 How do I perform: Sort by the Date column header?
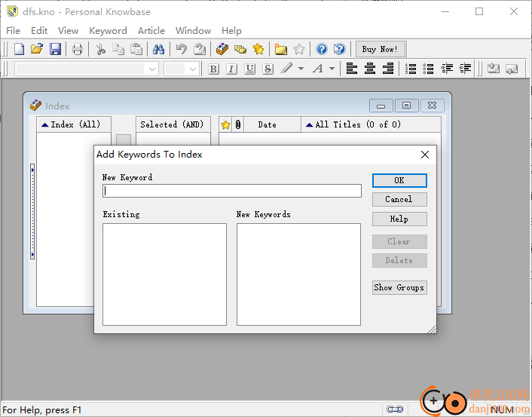coord(273,124)
